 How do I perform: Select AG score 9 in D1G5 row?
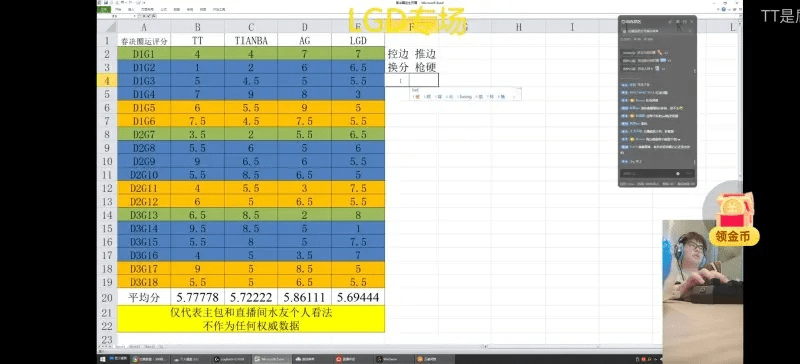coord(305,107)
